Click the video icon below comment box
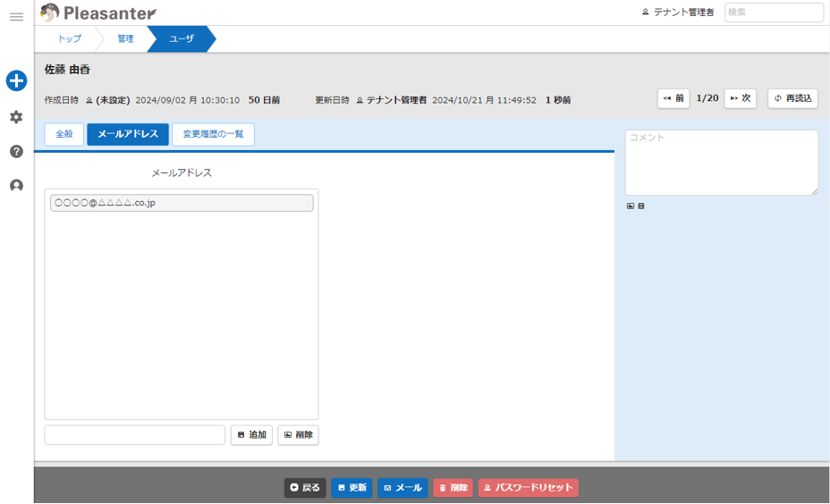 (x=641, y=206)
